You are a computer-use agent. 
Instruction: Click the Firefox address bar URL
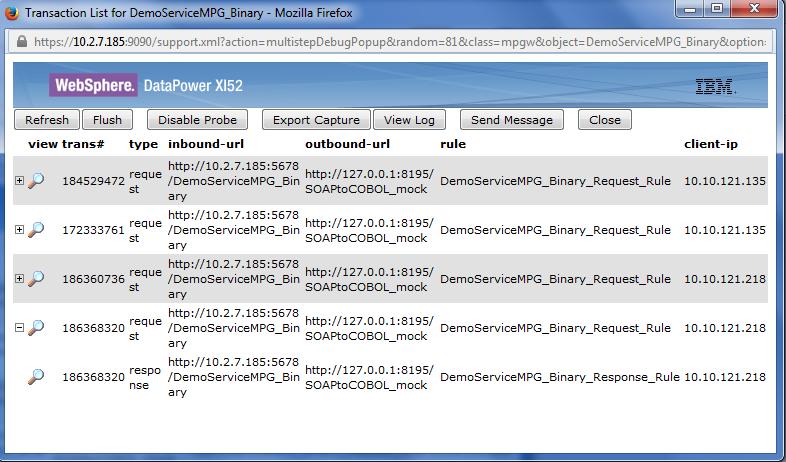400,42
